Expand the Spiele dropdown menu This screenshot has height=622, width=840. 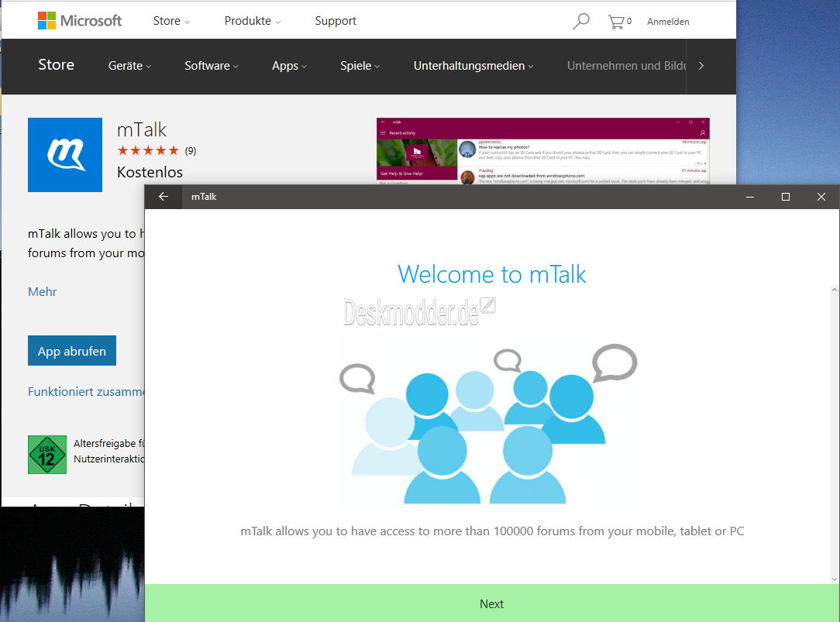(360, 66)
